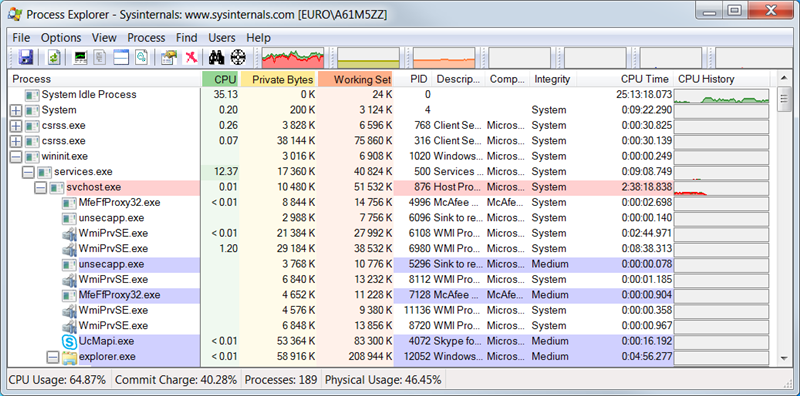
Task: Click the icon of MfeFfProxy32.exe PID 7128
Action: [69, 295]
